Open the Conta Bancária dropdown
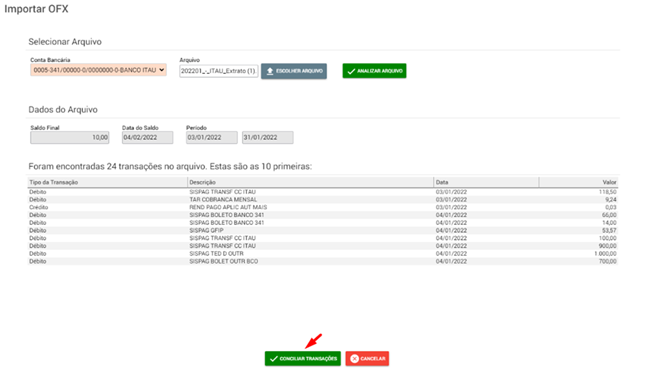The height and width of the screenshot is (374, 650). coord(98,70)
